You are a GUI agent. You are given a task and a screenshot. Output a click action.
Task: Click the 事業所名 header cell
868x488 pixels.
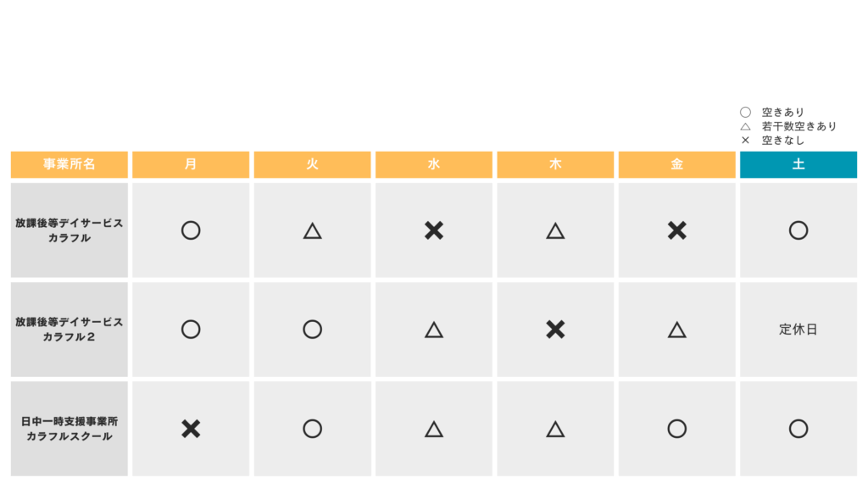coord(70,164)
